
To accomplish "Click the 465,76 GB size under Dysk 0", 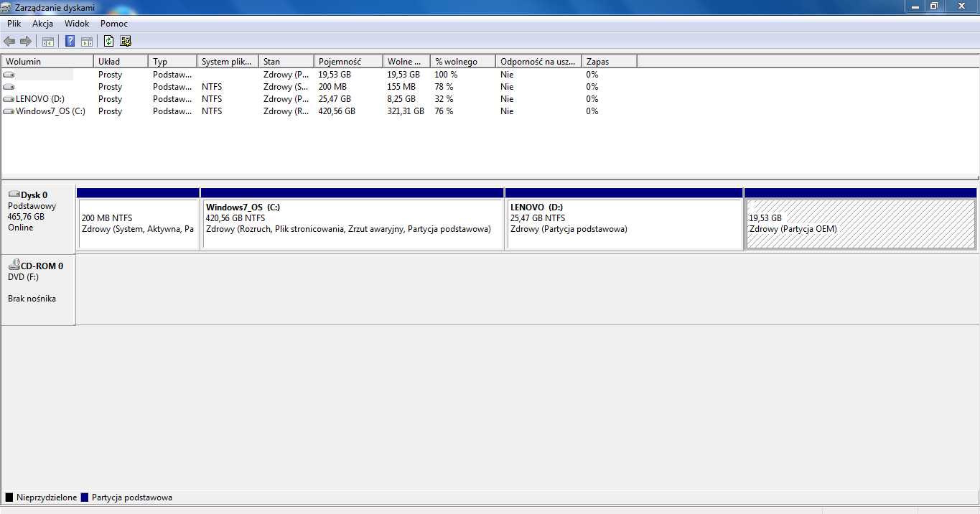I will point(26,216).
